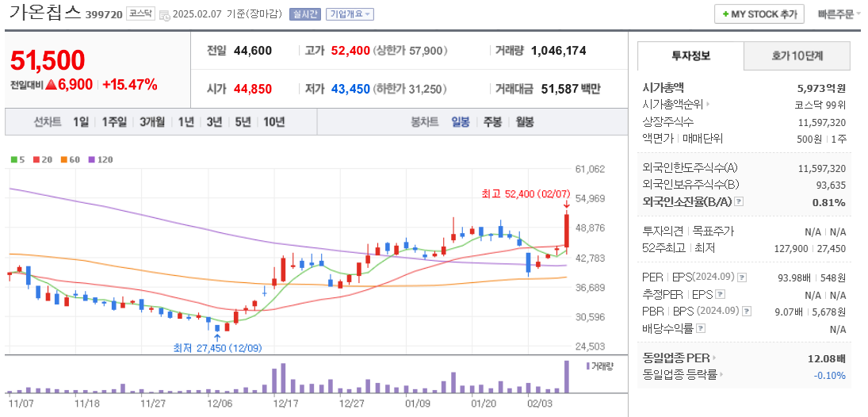The width and height of the screenshot is (868, 417).
Task: Click the red up-triangle next to 6,900
Action: coord(52,86)
